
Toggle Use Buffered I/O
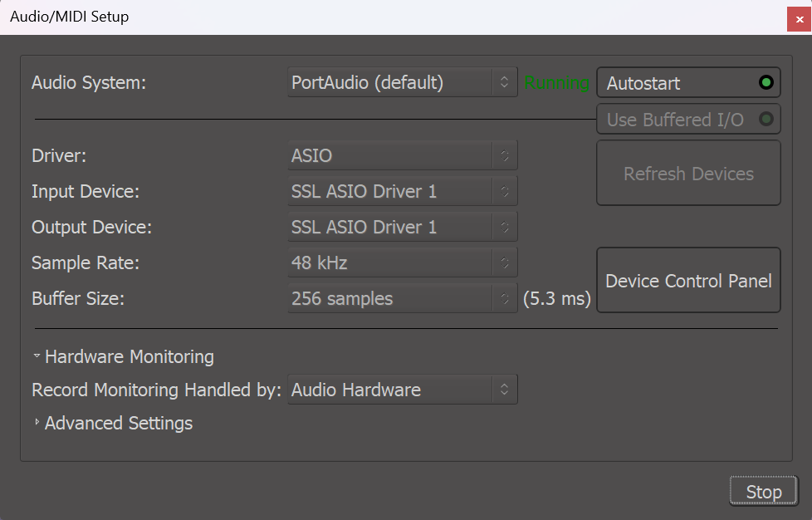tap(687, 119)
